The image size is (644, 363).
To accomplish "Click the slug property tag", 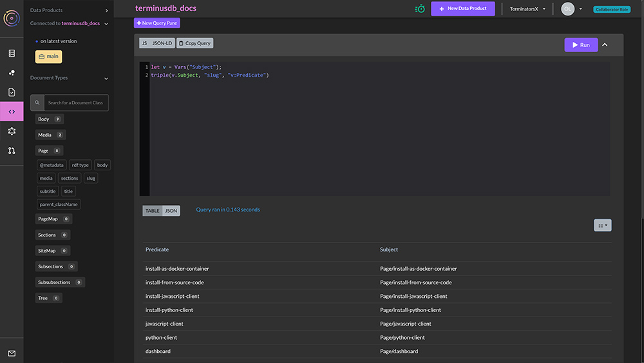I will [x=91, y=178].
